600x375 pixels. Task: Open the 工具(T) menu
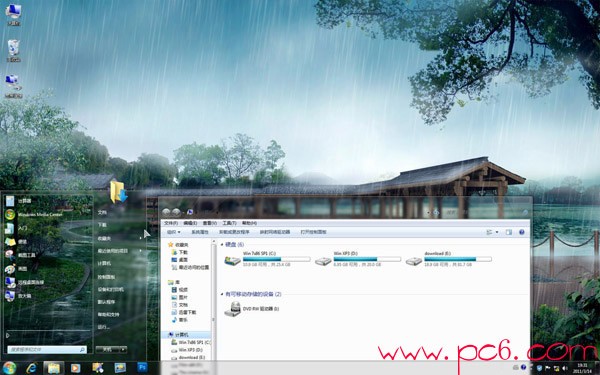pos(229,223)
